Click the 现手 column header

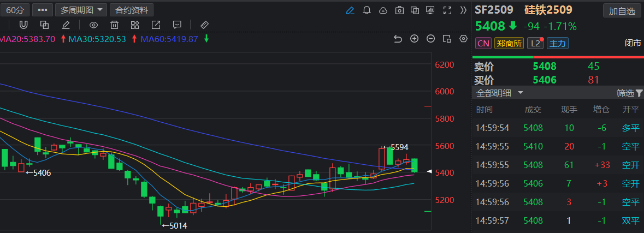point(569,110)
